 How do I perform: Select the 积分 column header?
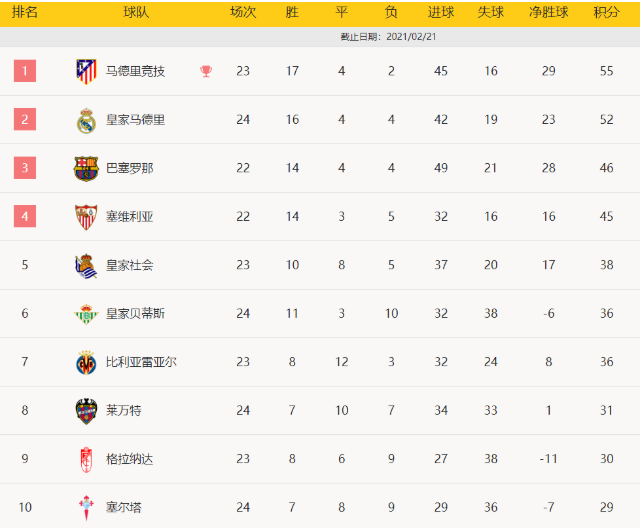click(606, 13)
